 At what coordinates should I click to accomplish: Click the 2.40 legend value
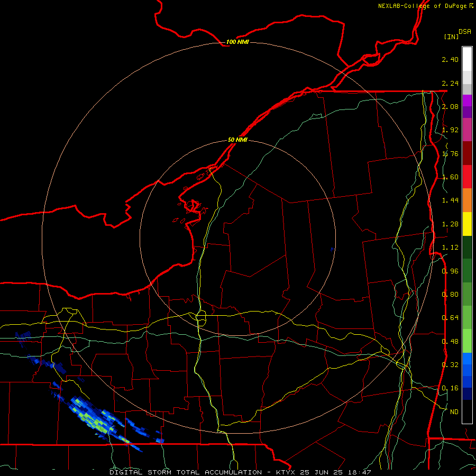coord(450,59)
